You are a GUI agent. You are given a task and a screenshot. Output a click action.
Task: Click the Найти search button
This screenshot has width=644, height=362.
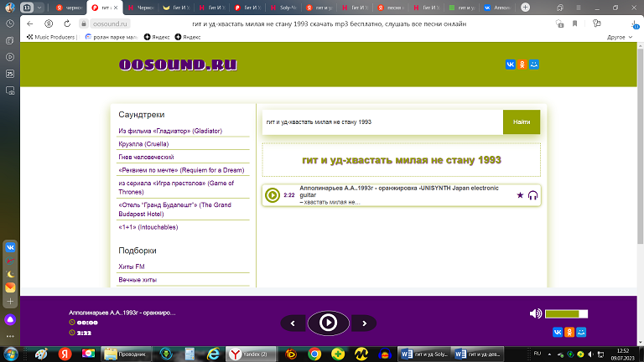coord(522,122)
